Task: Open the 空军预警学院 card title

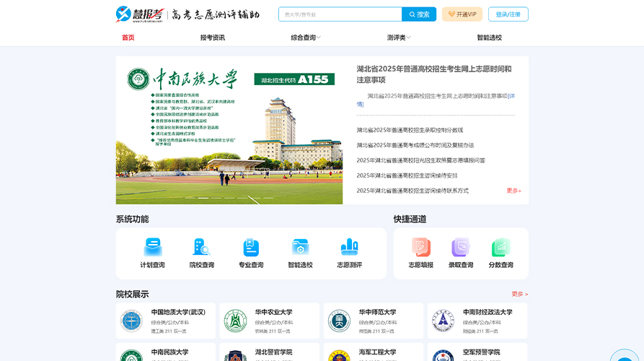Action: coord(481,352)
